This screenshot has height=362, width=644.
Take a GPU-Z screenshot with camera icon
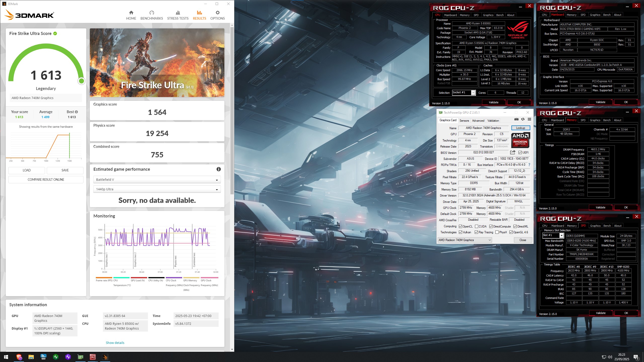[516, 119]
